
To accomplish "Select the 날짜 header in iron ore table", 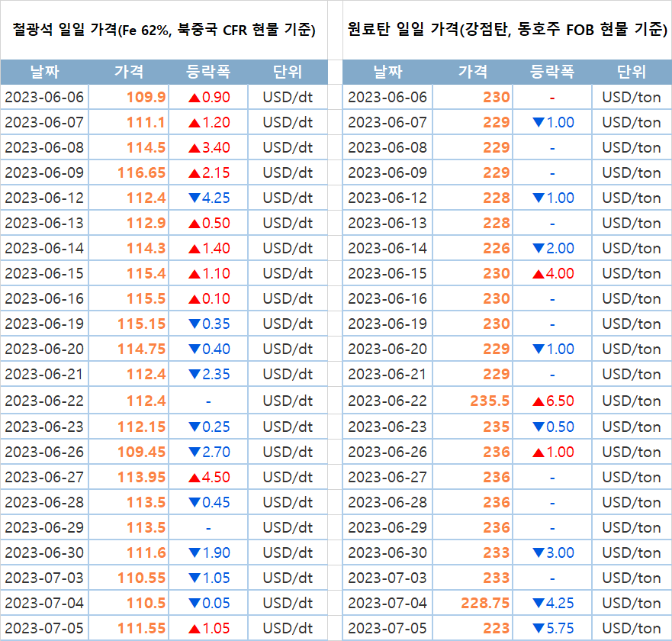I will click(x=44, y=72).
